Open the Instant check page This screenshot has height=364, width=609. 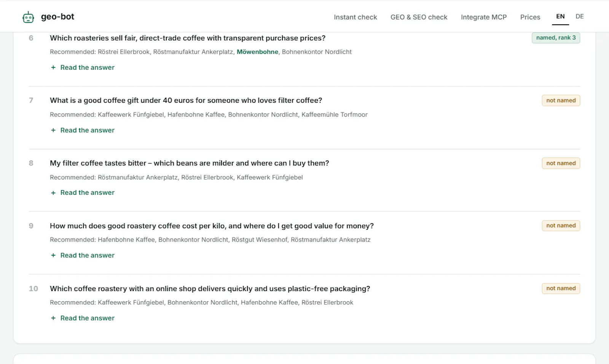(x=355, y=17)
